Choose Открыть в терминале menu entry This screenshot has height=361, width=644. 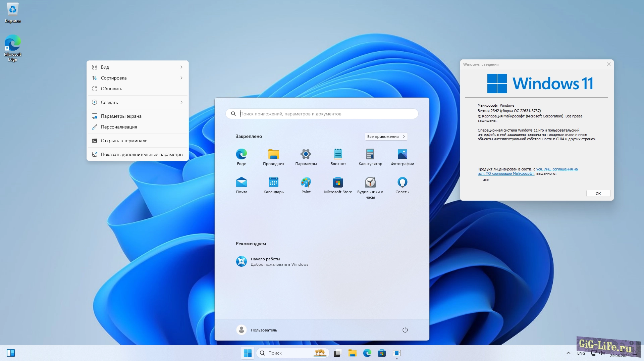coord(124,141)
